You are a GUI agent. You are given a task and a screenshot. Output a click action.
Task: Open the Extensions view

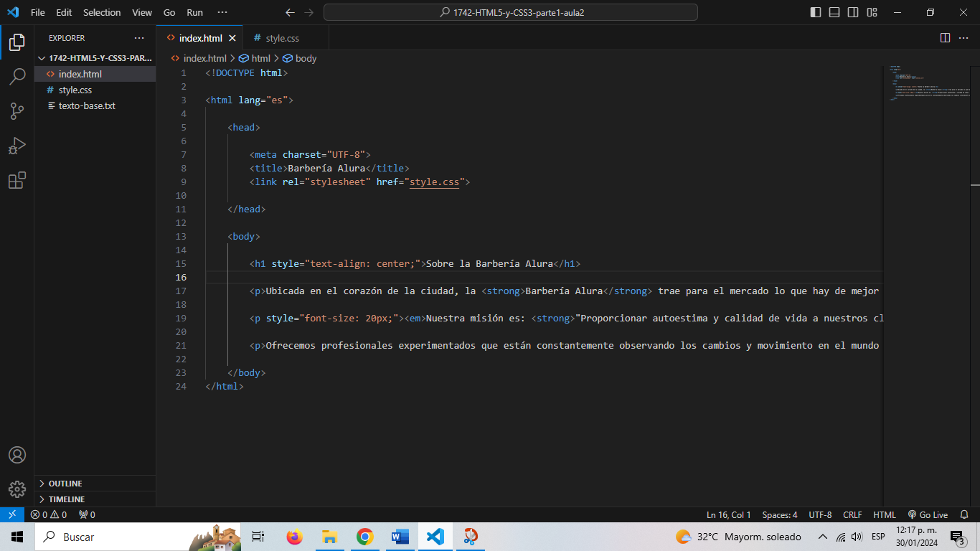click(x=17, y=180)
